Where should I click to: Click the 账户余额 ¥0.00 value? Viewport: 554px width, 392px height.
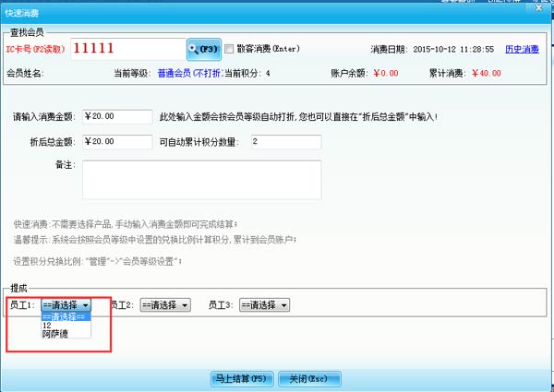pyautogui.click(x=386, y=74)
